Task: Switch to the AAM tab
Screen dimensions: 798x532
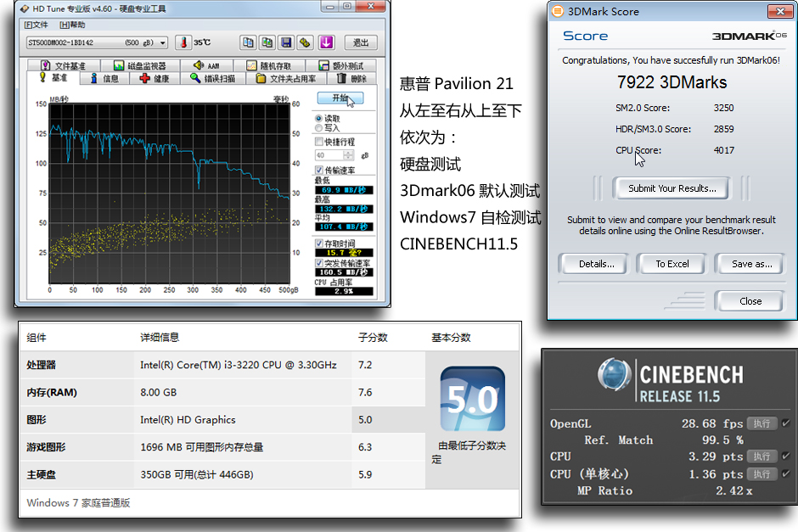Action: pos(206,65)
